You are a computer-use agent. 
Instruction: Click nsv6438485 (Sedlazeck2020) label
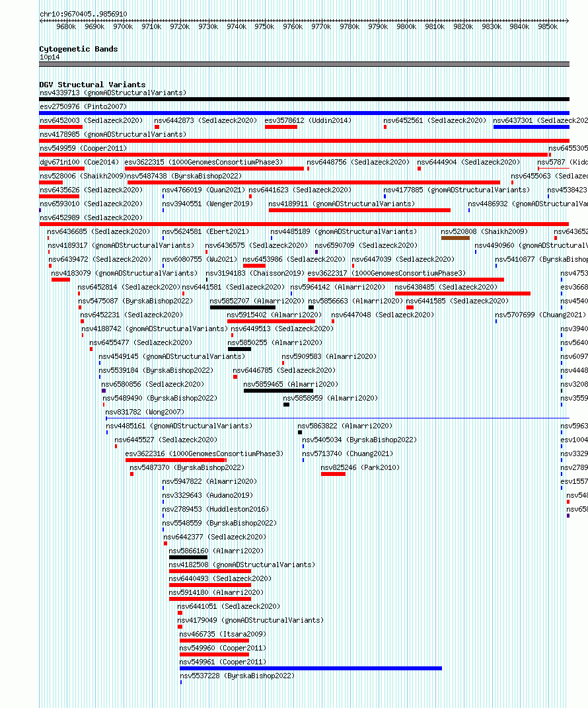(x=447, y=287)
